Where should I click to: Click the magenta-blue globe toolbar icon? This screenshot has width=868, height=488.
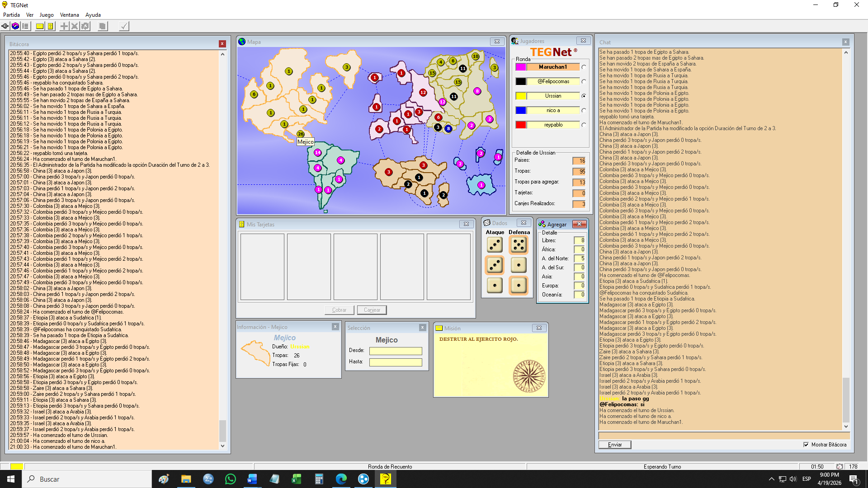point(15,26)
